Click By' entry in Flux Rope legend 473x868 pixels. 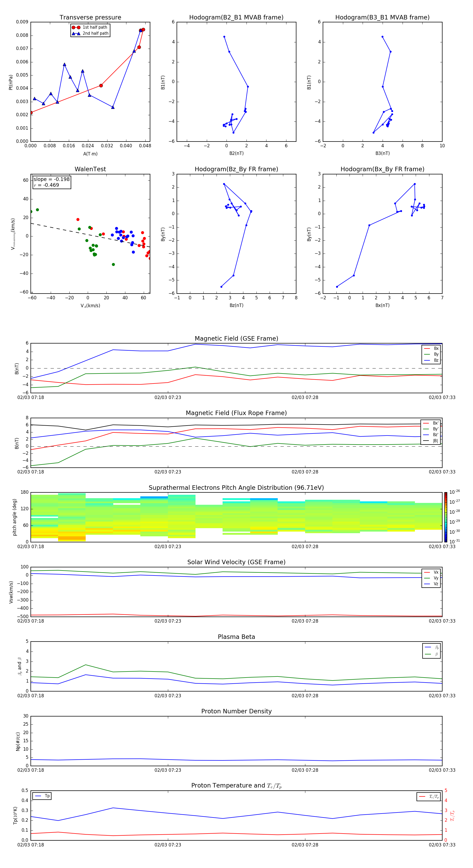pyautogui.click(x=431, y=429)
